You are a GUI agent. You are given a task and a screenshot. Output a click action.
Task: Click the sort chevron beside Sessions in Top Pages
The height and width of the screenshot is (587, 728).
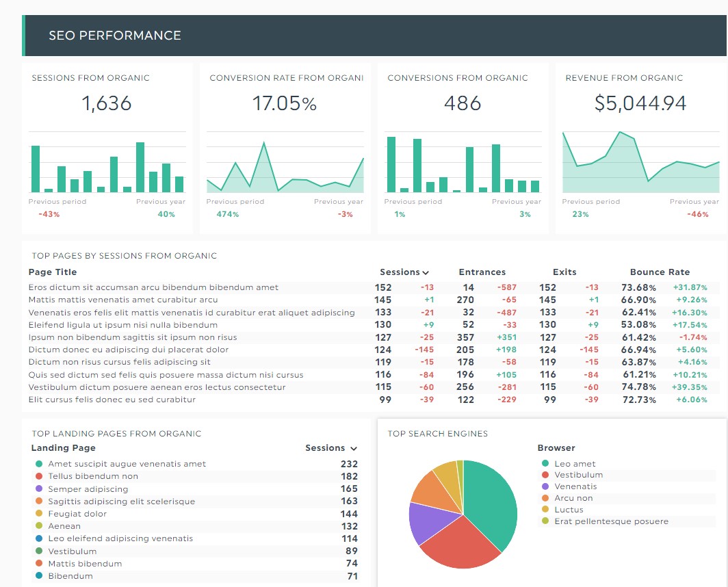coord(426,272)
